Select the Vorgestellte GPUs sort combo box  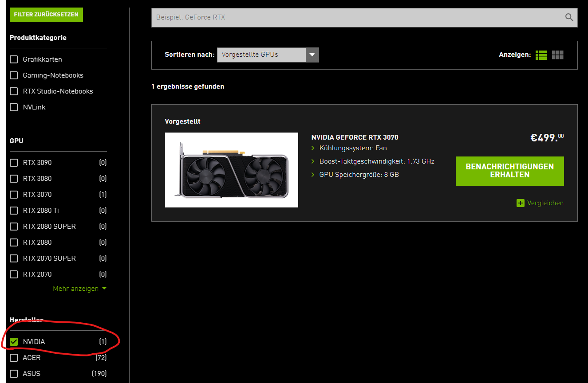268,55
